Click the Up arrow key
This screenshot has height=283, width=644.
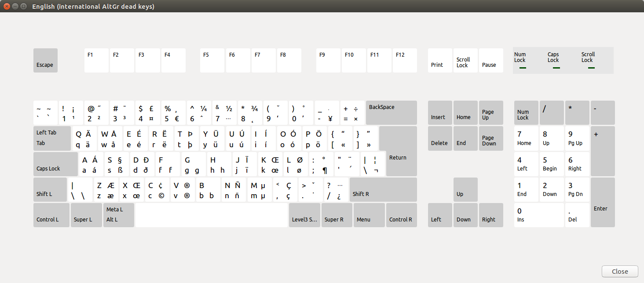(x=465, y=189)
